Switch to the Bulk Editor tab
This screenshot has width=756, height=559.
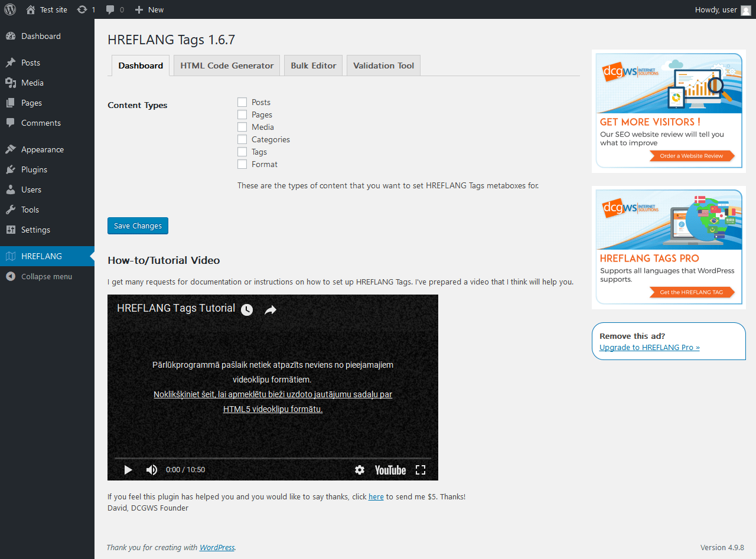click(314, 66)
